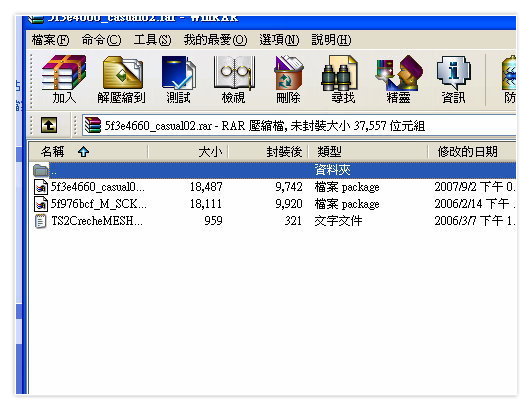Click date 2006/3/7 cell
The height and width of the screenshot is (410, 532).
tap(475, 221)
